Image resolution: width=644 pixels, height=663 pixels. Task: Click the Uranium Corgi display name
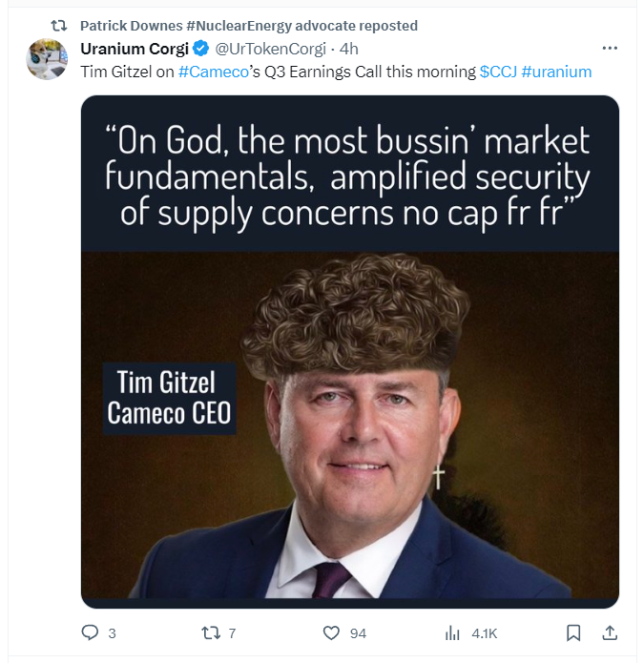click(135, 49)
